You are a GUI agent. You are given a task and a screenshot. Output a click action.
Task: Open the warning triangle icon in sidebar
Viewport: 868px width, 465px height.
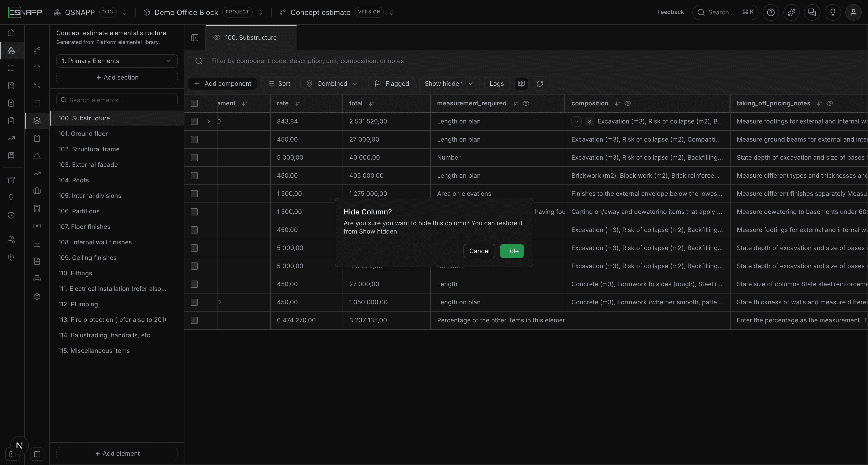point(37,156)
